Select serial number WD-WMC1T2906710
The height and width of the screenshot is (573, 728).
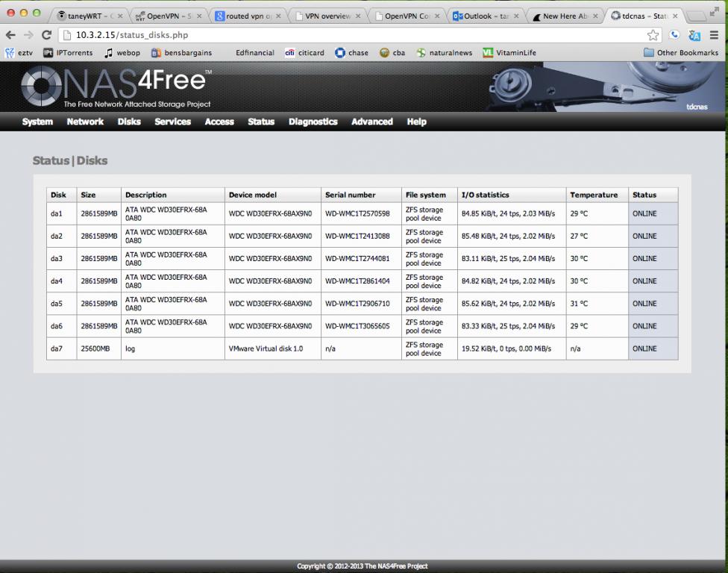coord(357,304)
